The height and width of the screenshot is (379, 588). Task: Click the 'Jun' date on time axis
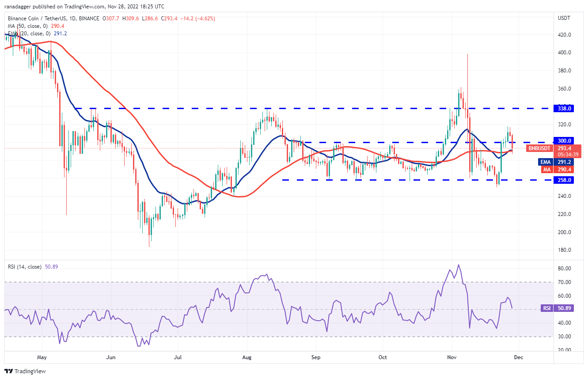pos(111,357)
